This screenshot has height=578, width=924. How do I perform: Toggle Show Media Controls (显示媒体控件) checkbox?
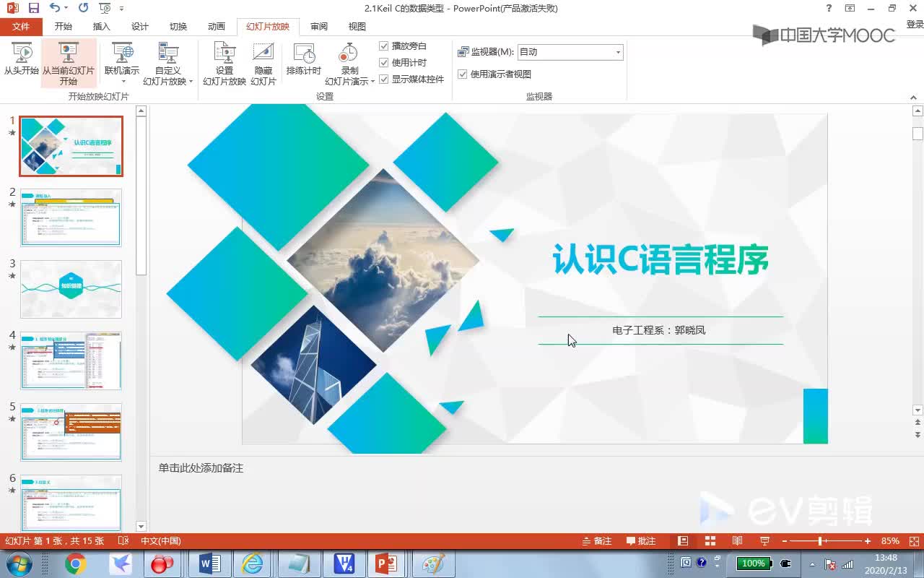384,79
